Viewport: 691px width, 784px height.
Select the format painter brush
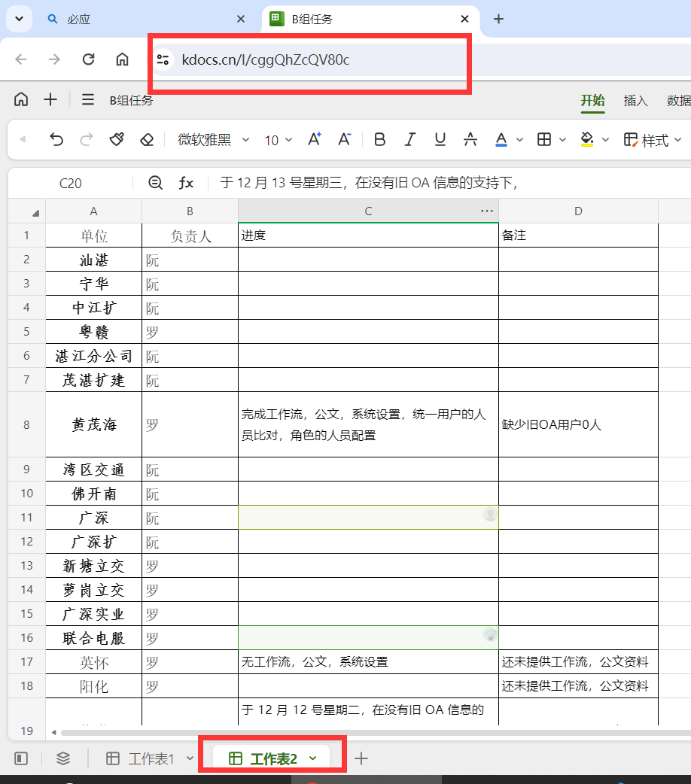(117, 139)
